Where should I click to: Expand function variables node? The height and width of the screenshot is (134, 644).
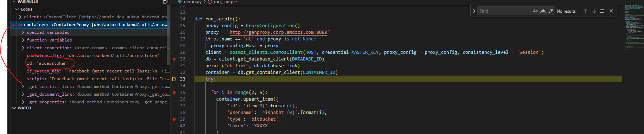tap(23, 40)
